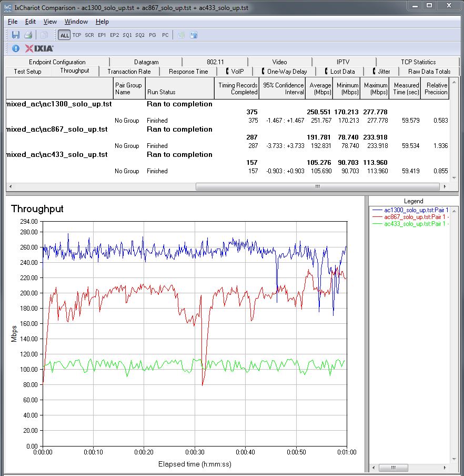Click results table scroll right arrow
The width and height of the screenshot is (464, 476).
click(445, 186)
